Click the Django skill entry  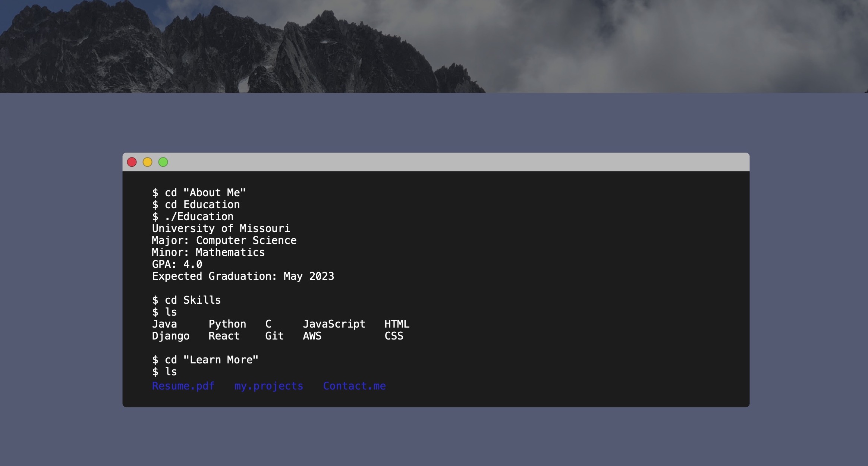coord(170,336)
